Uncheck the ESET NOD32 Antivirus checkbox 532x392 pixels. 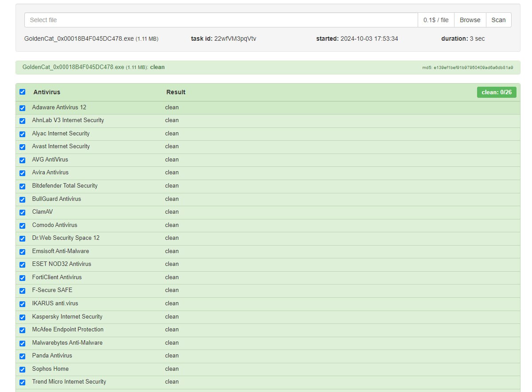[23, 265]
